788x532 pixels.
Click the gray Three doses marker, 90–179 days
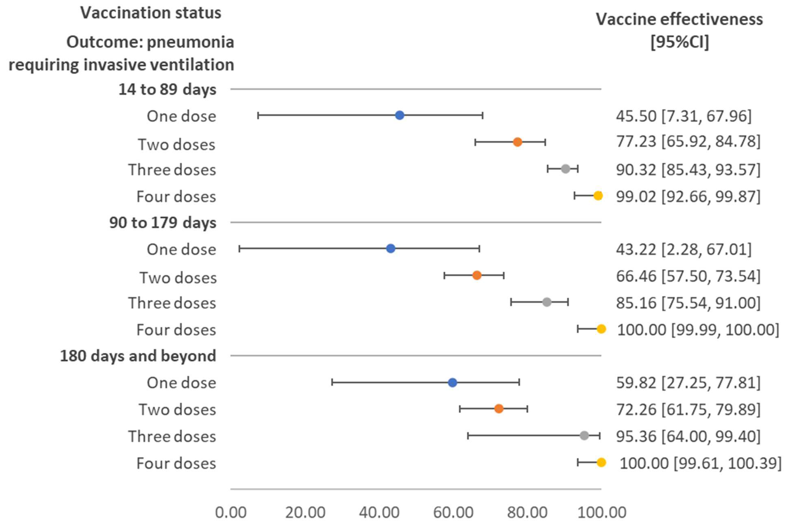coord(547,302)
